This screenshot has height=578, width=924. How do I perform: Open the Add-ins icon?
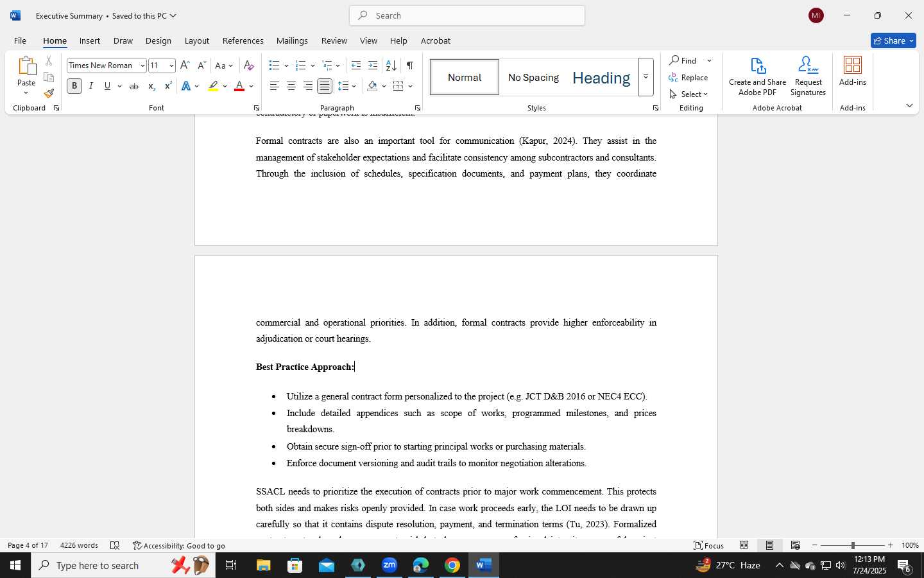click(x=853, y=71)
